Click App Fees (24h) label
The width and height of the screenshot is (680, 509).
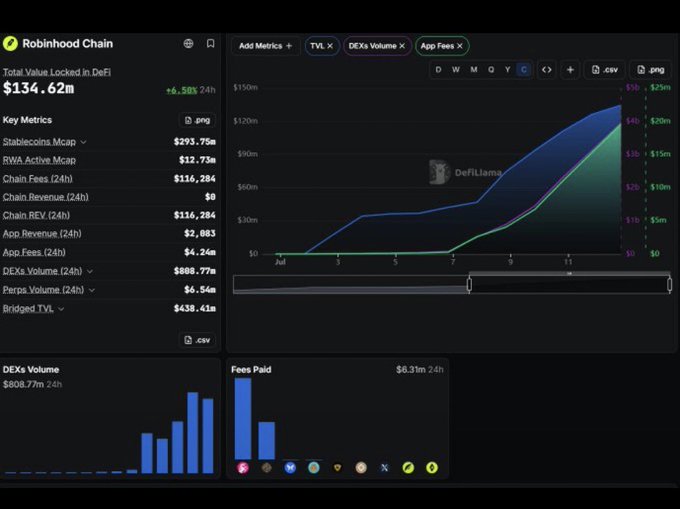(x=34, y=252)
